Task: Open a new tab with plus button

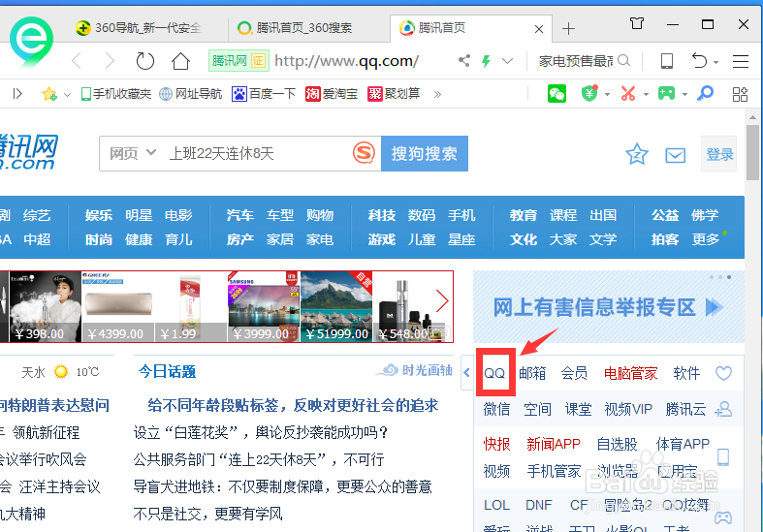Action: pyautogui.click(x=568, y=29)
